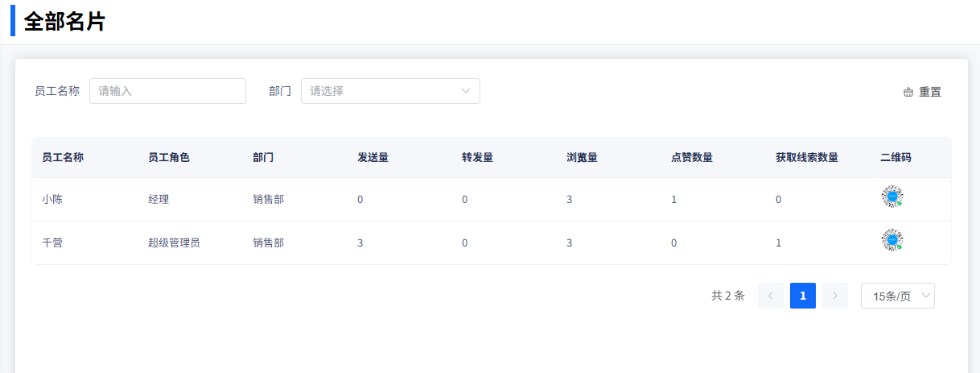Click the 浏览量 column header
Image resolution: width=980 pixels, height=373 pixels.
point(582,157)
